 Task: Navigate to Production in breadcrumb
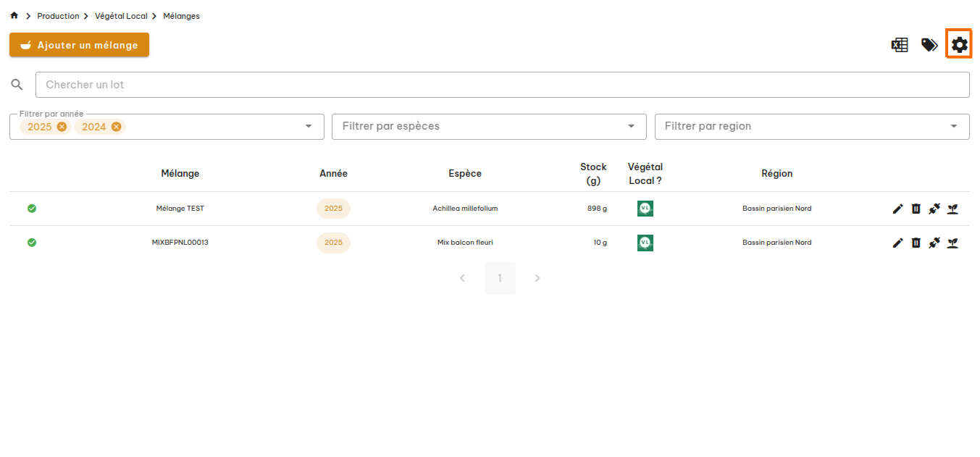[x=58, y=16]
